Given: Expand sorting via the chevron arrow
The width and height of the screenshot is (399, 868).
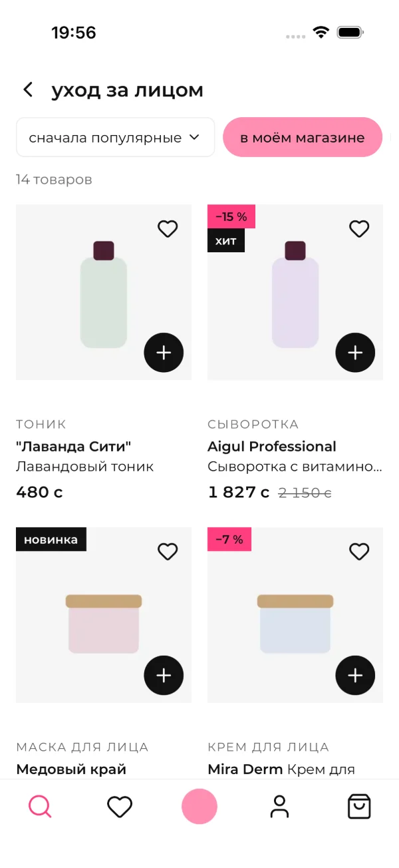Looking at the screenshot, I should coord(194,137).
